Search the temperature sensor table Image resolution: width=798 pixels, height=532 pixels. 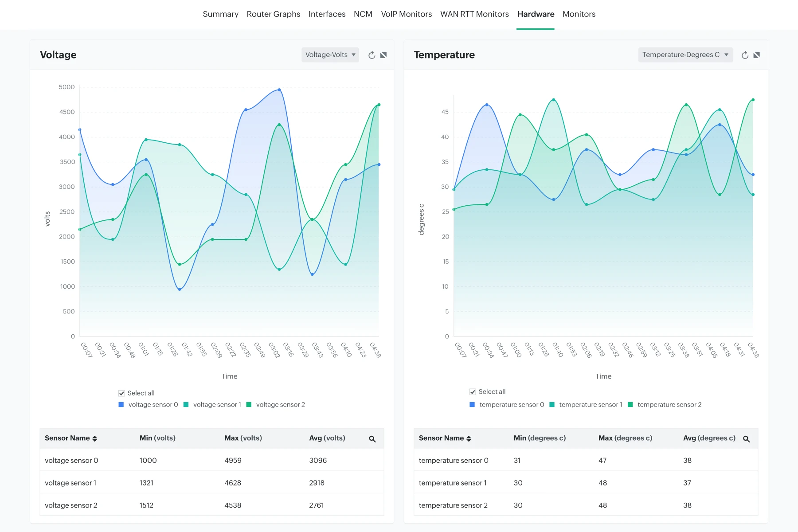pos(747,439)
